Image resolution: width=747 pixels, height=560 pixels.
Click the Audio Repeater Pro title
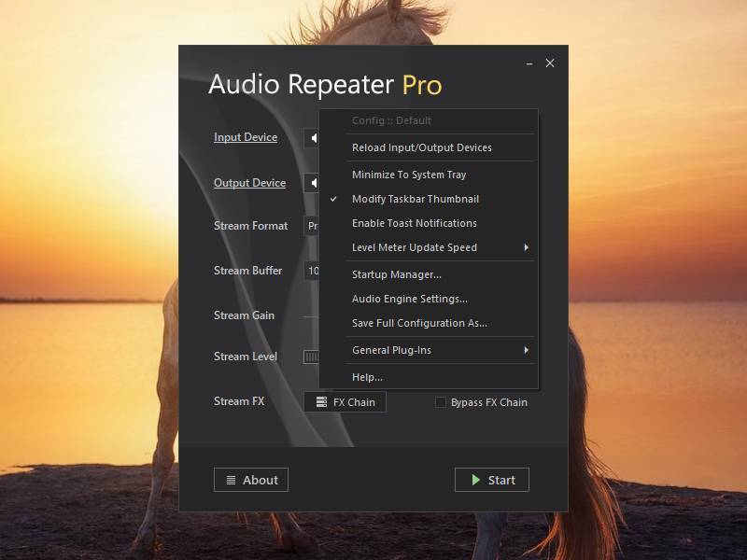pyautogui.click(x=325, y=85)
